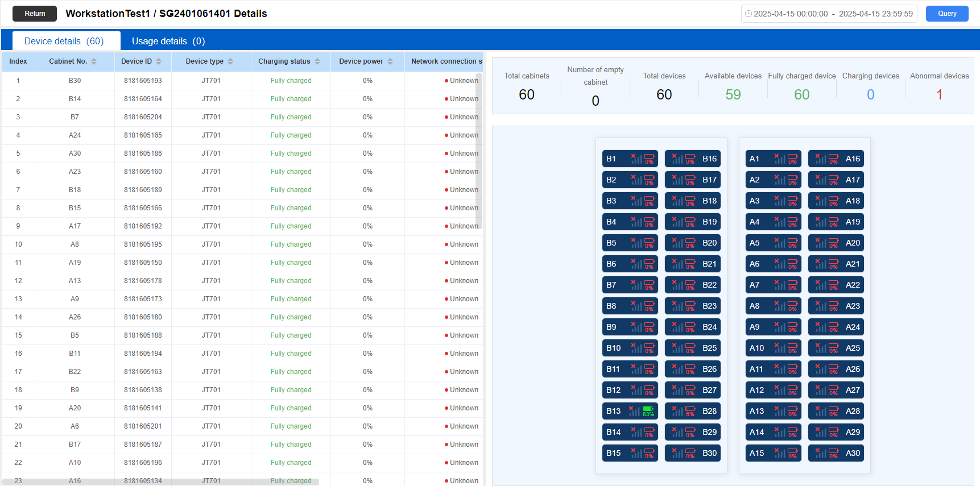
Task: Click the start date input field
Action: coord(791,14)
